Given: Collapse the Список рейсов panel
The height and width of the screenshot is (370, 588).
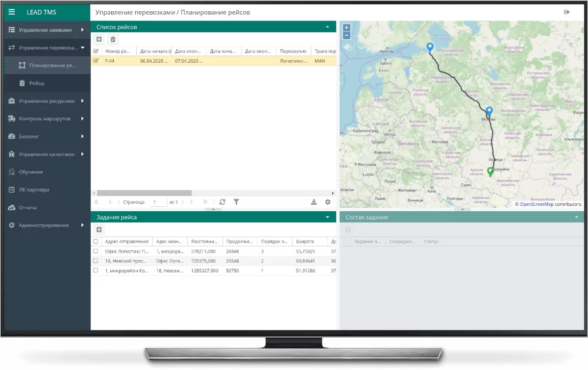Looking at the screenshot, I should [x=327, y=27].
